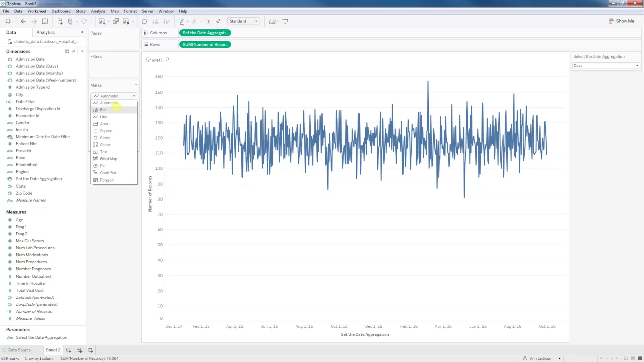Choose Polygon mark type
This screenshot has height=362, width=644.
point(113,180)
